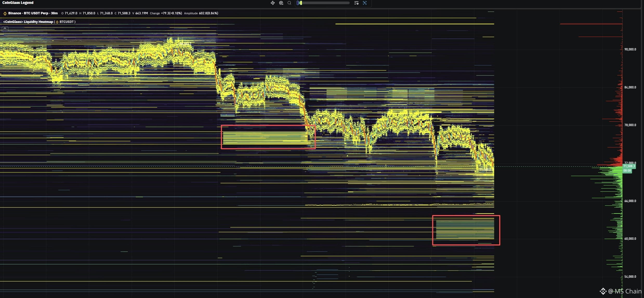Image resolution: width=644 pixels, height=298 pixels.
Task: Open the Binance - BTC USDT Perp - 30m title
Action: tap(33, 13)
